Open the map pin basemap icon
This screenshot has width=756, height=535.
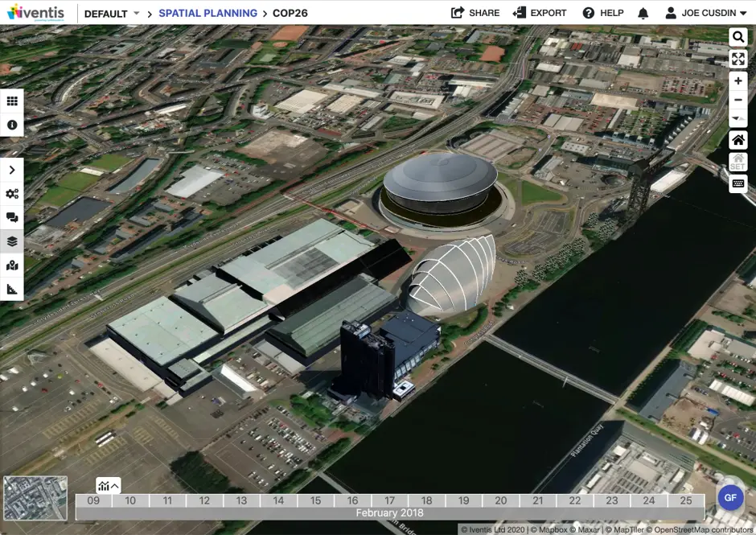pyautogui.click(x=12, y=265)
